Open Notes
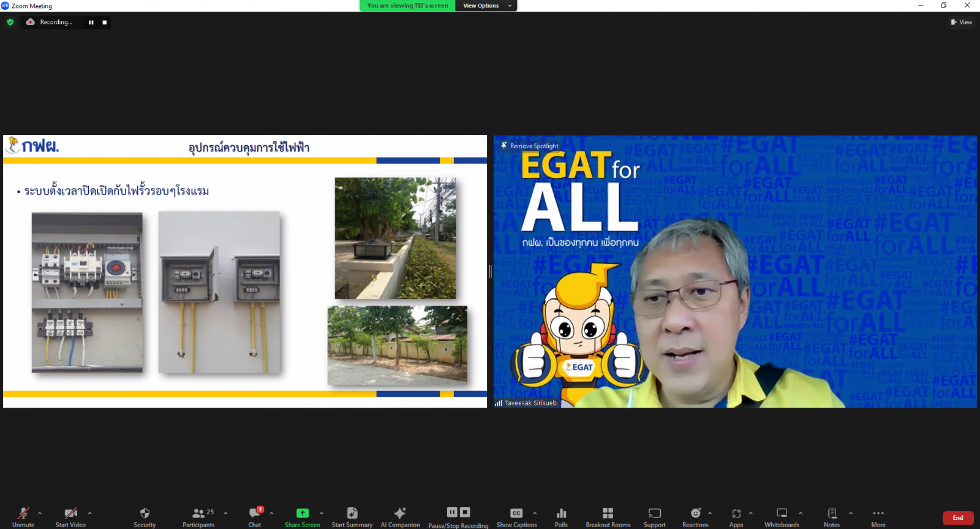Image resolution: width=980 pixels, height=529 pixels. pyautogui.click(x=832, y=517)
